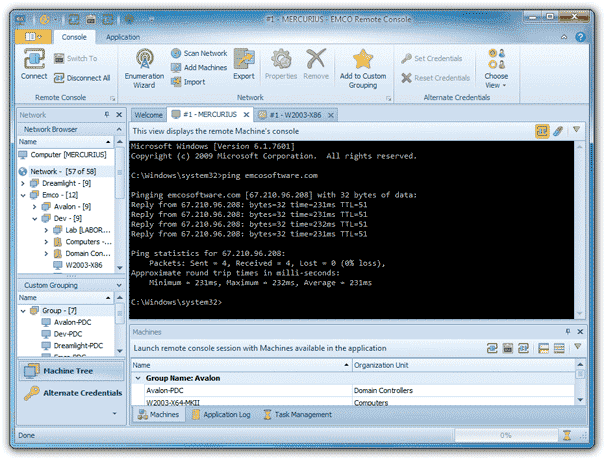Collapse the Dev - [9] tree node
The height and width of the screenshot is (458, 604).
[x=35, y=219]
